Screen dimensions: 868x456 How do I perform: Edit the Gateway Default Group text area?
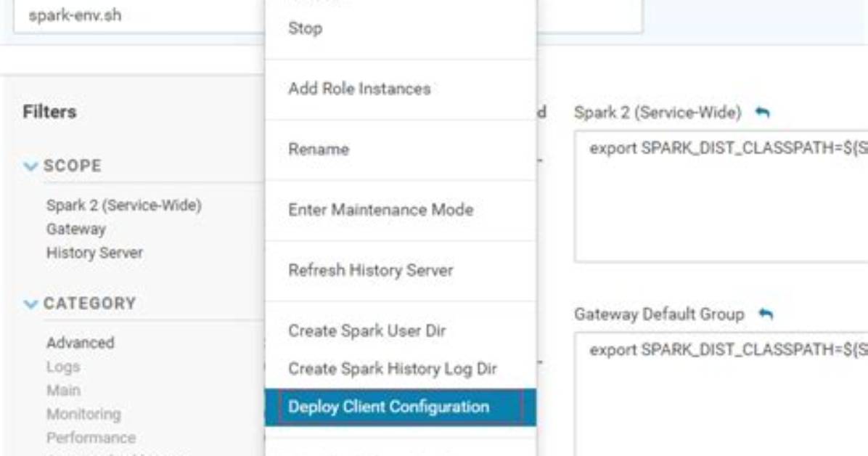click(x=721, y=394)
